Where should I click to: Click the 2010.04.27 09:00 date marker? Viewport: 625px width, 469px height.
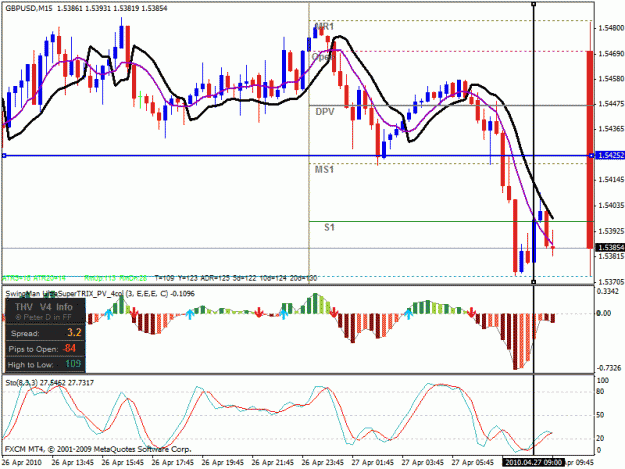pyautogui.click(x=533, y=463)
